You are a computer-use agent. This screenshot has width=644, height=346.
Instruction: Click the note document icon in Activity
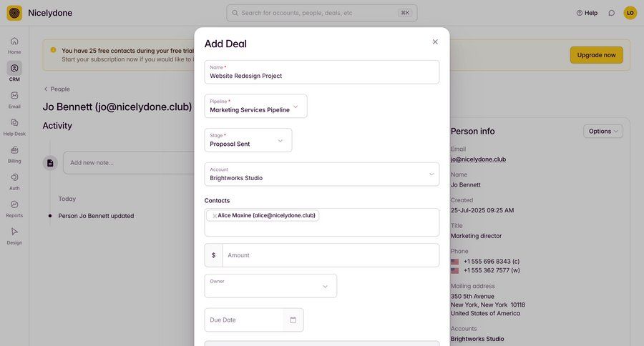coord(50,163)
